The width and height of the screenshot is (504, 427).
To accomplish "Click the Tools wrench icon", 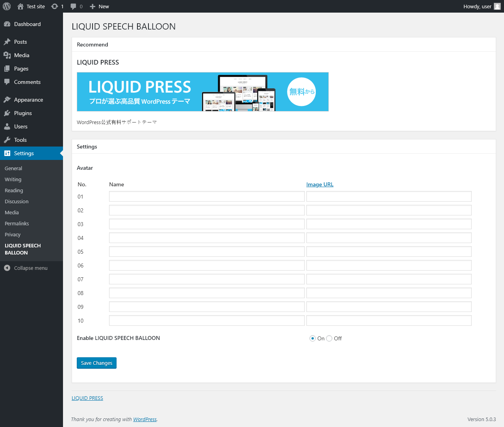I will pos(7,140).
